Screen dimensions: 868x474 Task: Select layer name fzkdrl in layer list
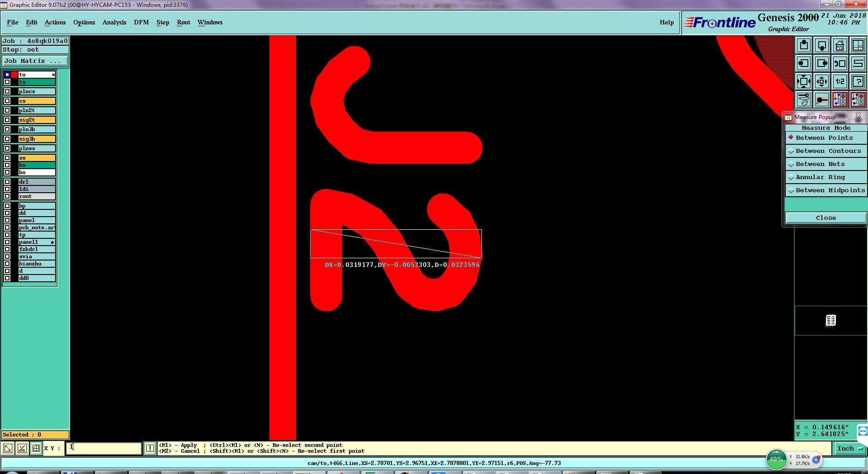[37, 249]
